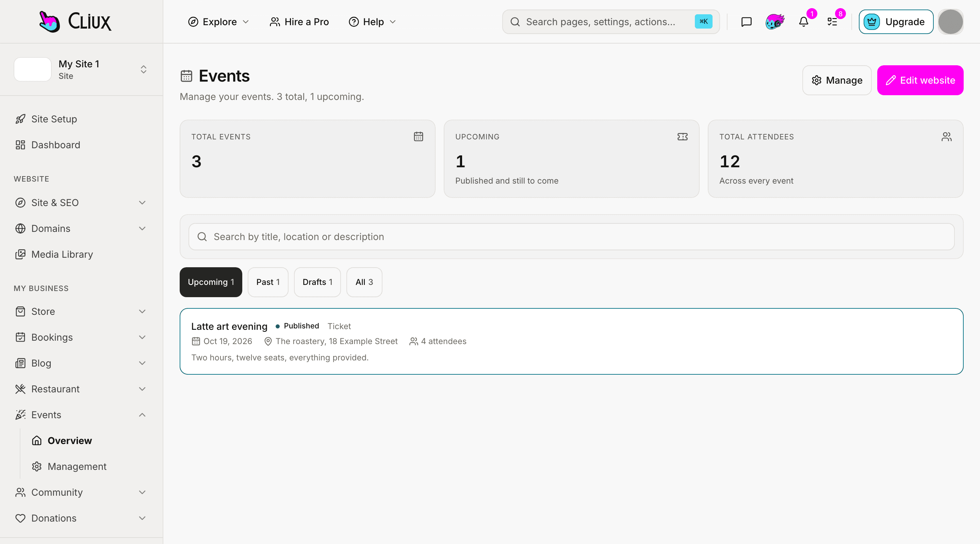Open the Explore dropdown menu
980x544 pixels.
(218, 22)
